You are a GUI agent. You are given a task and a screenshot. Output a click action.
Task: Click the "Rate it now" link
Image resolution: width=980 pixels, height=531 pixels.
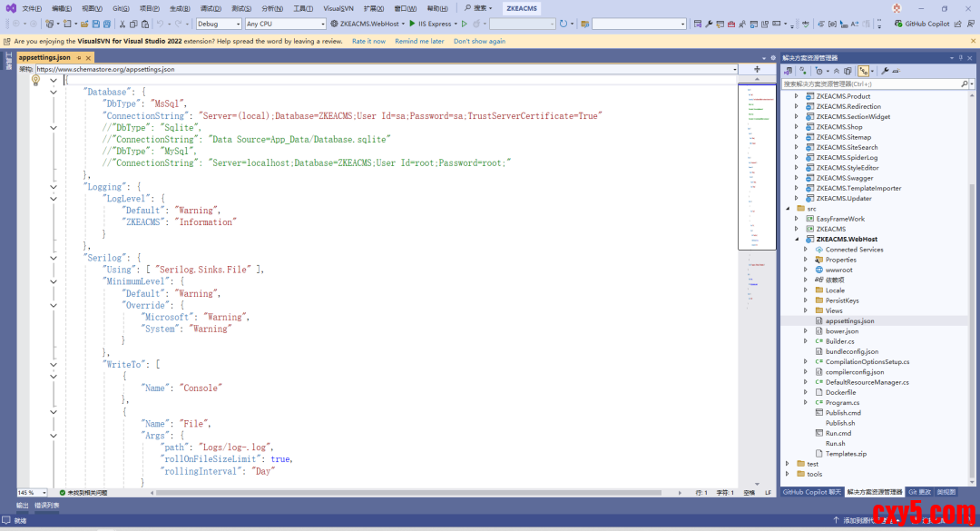tap(368, 41)
